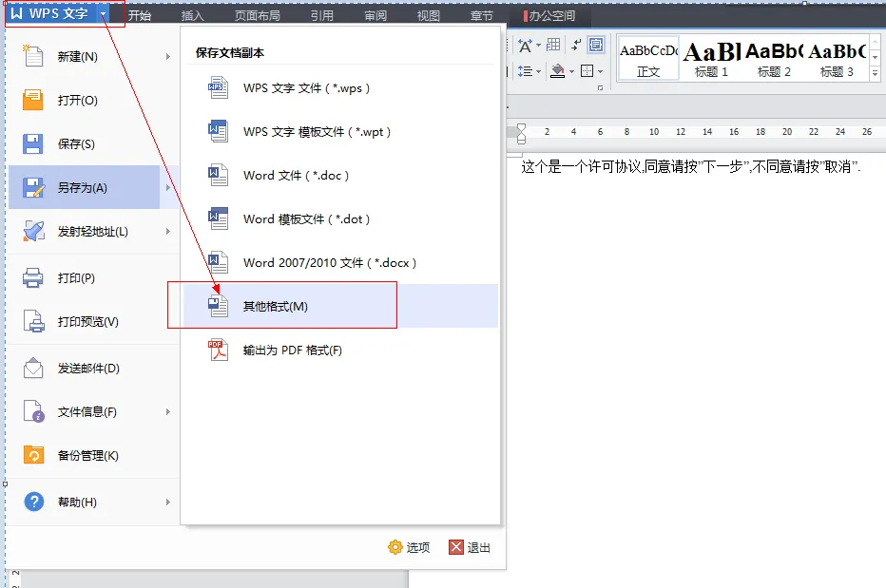Click the Word 2007/2010 .docx file icon
Image resolution: width=886 pixels, height=588 pixels.
pyautogui.click(x=218, y=262)
